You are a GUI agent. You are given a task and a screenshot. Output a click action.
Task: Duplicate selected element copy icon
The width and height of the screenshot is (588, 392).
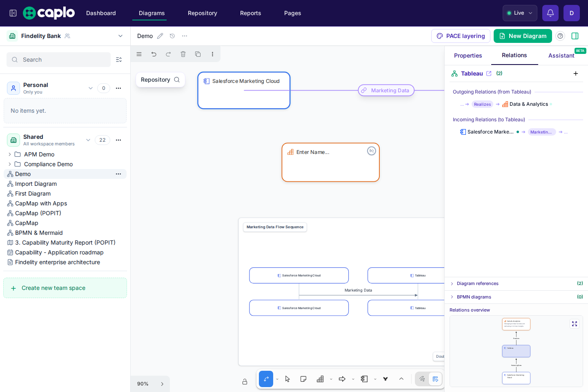pos(198,54)
